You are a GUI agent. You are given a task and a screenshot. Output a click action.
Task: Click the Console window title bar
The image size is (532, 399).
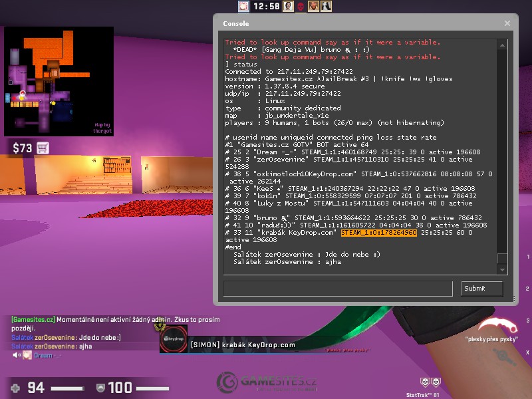[x=359, y=23]
